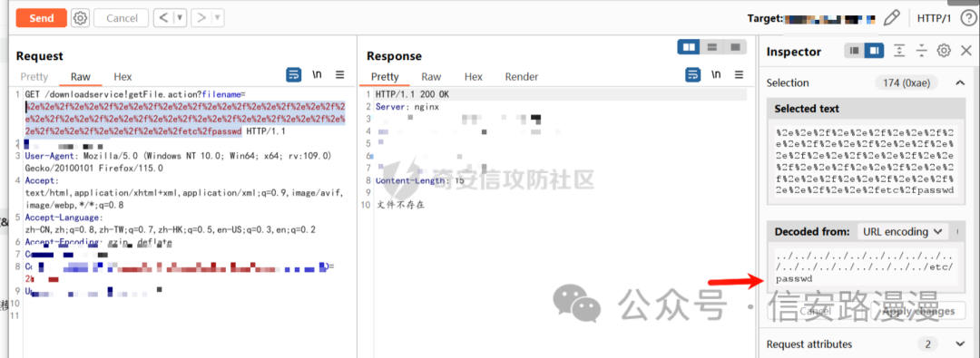The width and height of the screenshot is (980, 358).
Task: Switch Request view to Hex tab
Action: click(x=122, y=77)
